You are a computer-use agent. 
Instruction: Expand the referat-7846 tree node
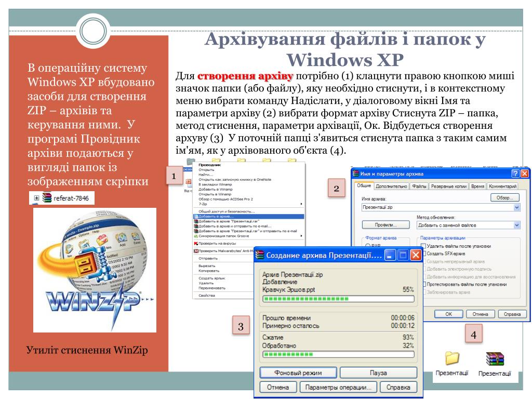(x=36, y=198)
